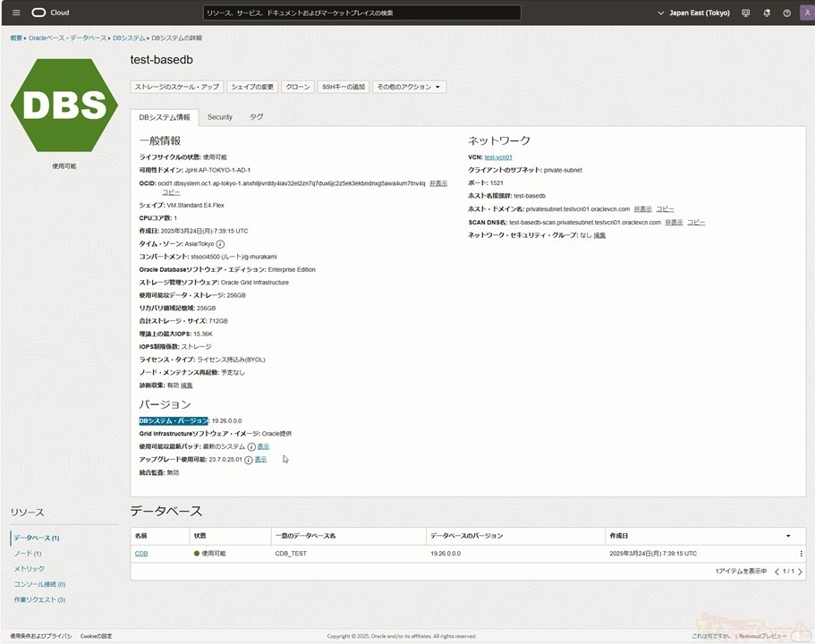Open the Cloud Shell developer tools icon

[746, 13]
